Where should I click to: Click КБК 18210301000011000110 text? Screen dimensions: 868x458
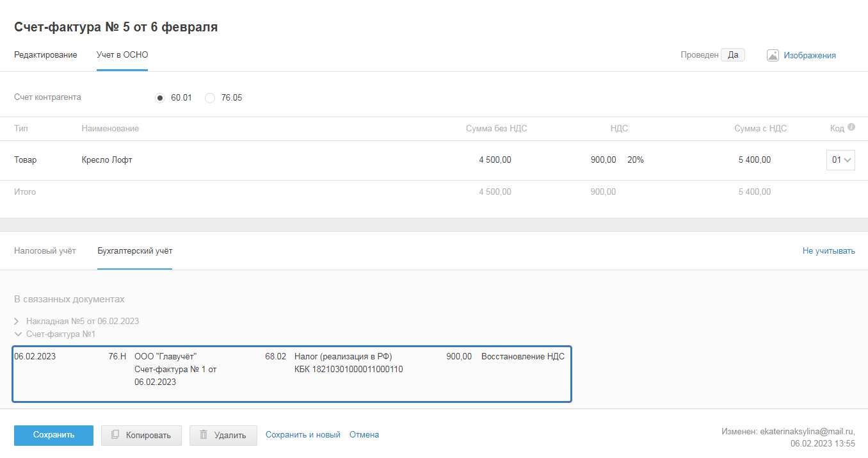349,370
